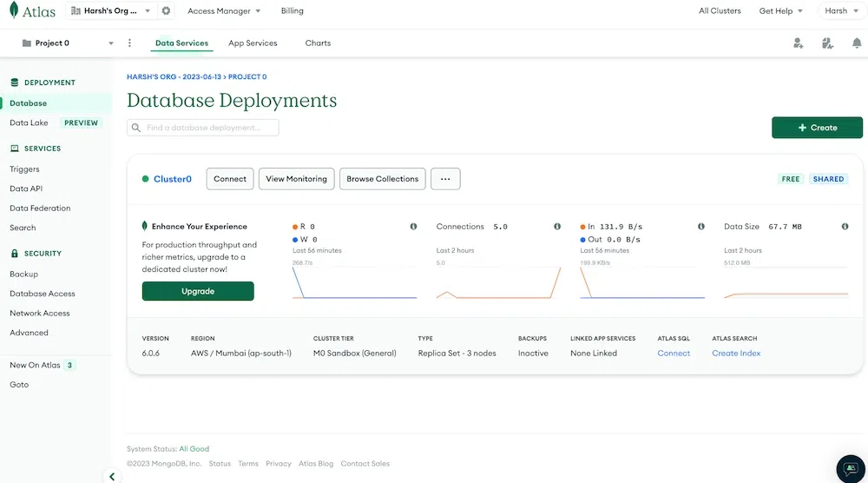
Task: Open the project options three-dot menu
Action: tap(129, 43)
